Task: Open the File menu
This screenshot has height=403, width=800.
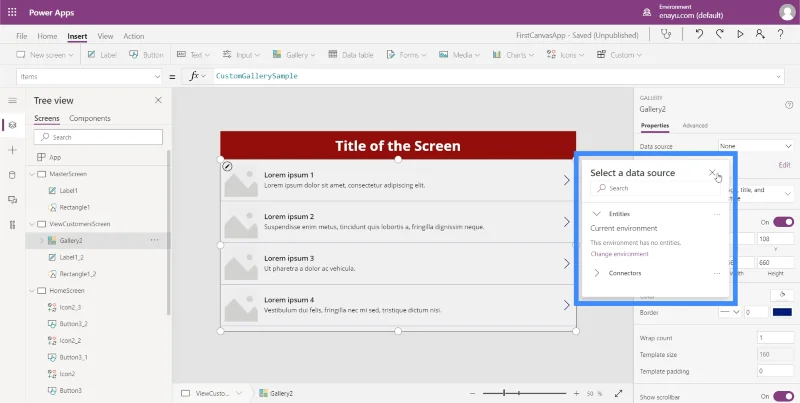Action: point(21,36)
